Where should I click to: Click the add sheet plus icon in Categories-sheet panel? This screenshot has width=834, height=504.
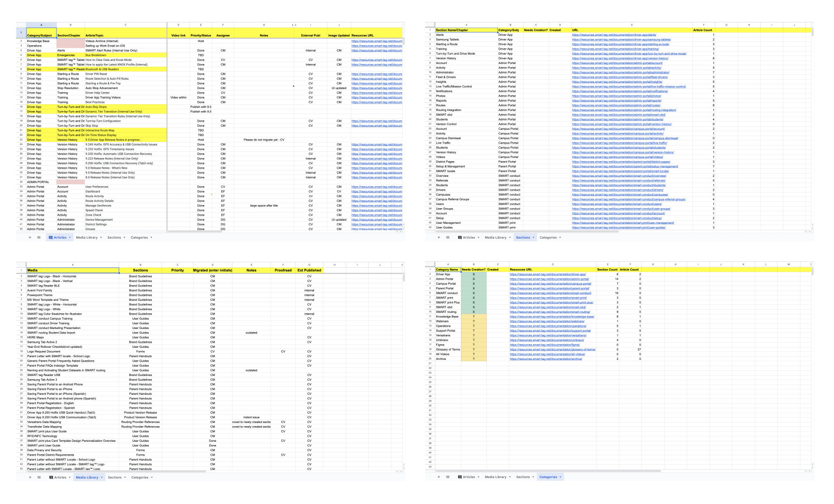tap(439, 477)
